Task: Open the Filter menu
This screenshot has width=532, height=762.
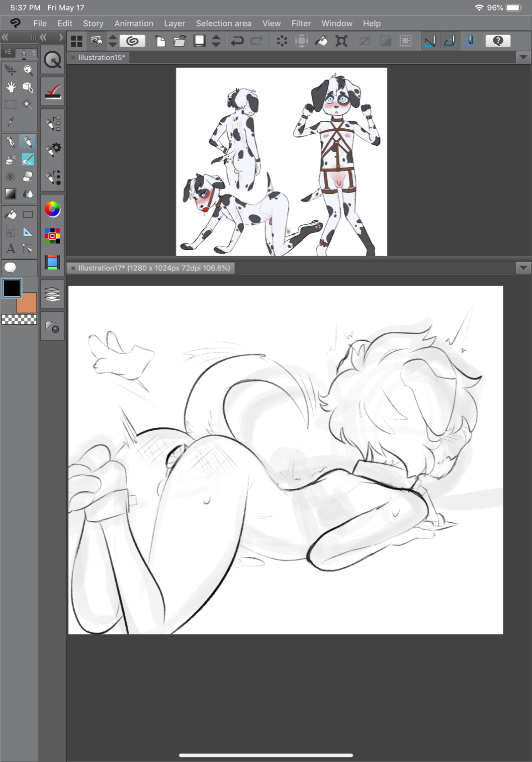Action: pos(301,23)
